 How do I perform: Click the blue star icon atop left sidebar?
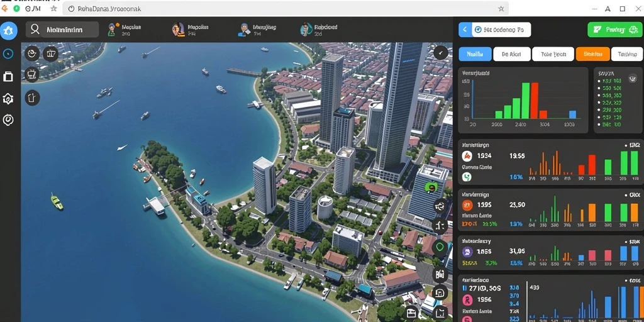[9, 30]
